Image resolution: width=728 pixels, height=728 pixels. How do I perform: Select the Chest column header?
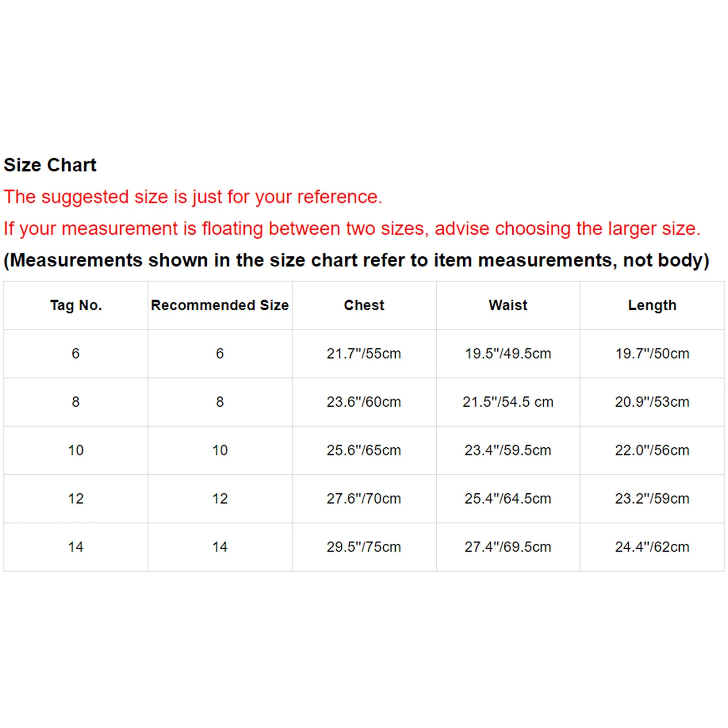[364, 305]
